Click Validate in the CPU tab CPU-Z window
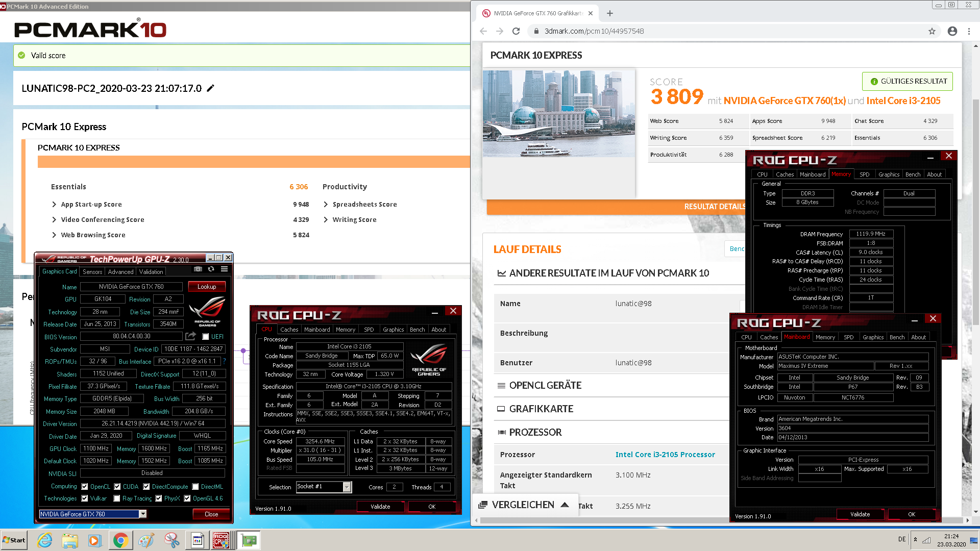This screenshot has width=980, height=551. (x=380, y=507)
